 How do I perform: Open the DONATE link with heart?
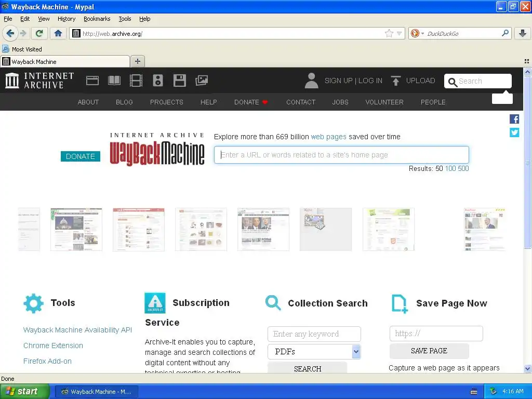251,102
